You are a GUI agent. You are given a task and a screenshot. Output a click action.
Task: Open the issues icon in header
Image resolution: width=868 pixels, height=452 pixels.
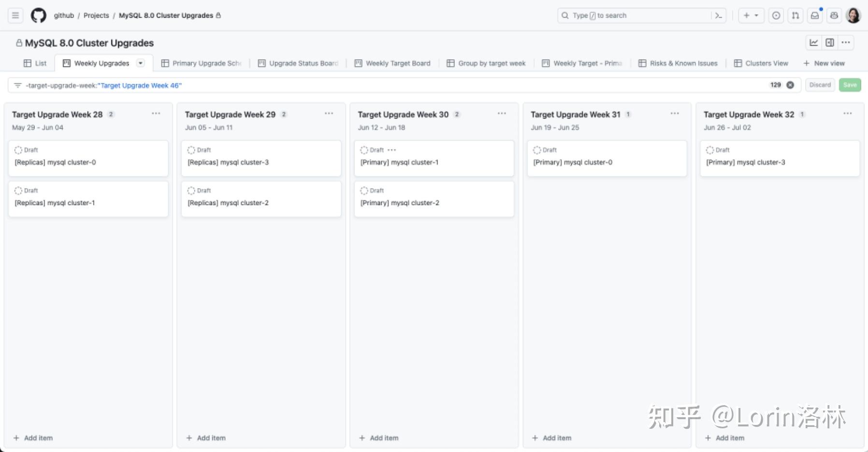(x=776, y=15)
